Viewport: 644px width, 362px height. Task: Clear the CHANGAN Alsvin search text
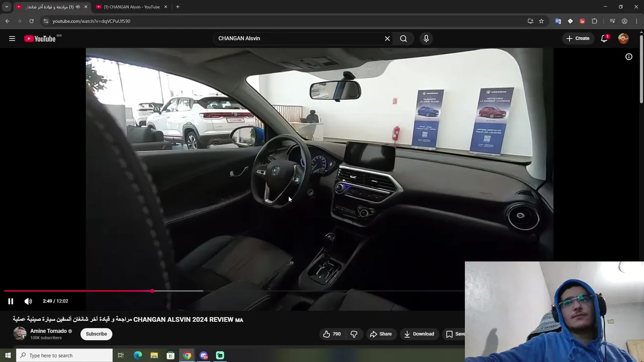387,38
